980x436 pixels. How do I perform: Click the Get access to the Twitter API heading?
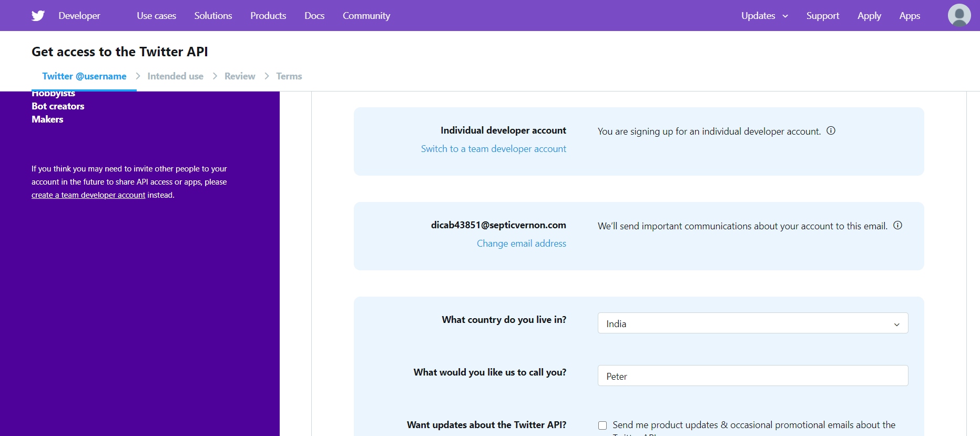point(120,52)
